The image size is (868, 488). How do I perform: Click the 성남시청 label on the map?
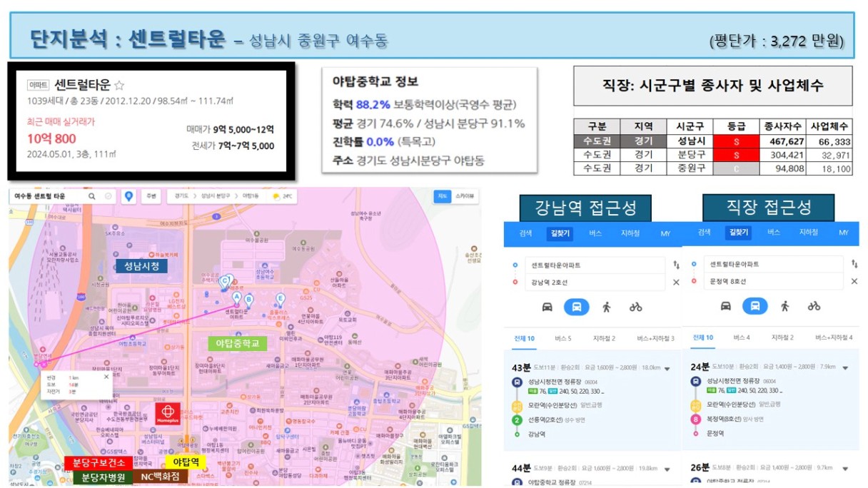click(x=141, y=266)
